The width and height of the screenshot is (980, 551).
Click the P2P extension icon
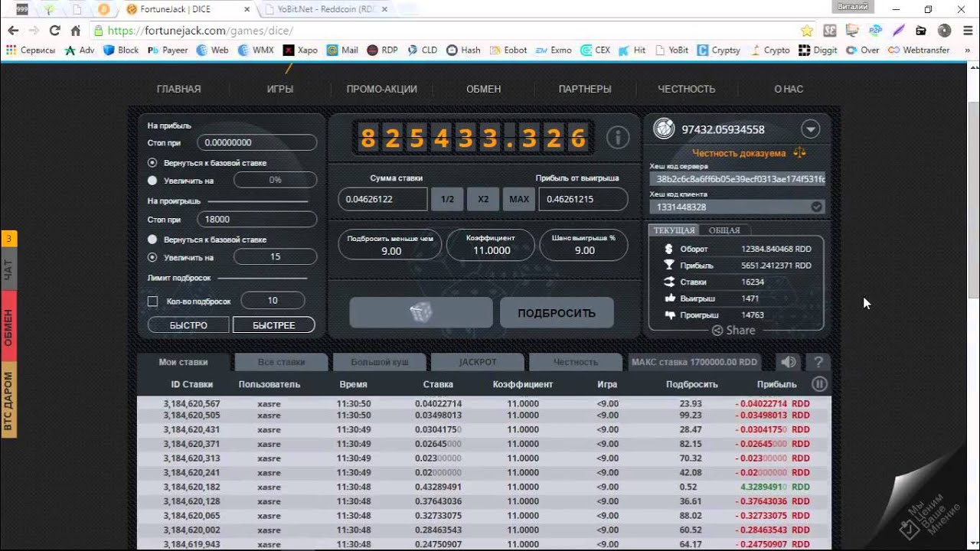point(876,31)
